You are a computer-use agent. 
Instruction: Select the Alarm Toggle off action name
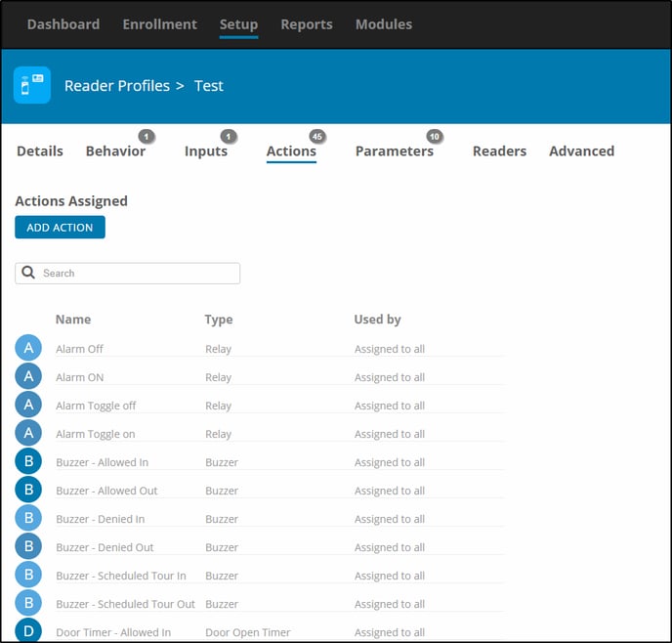tap(96, 406)
